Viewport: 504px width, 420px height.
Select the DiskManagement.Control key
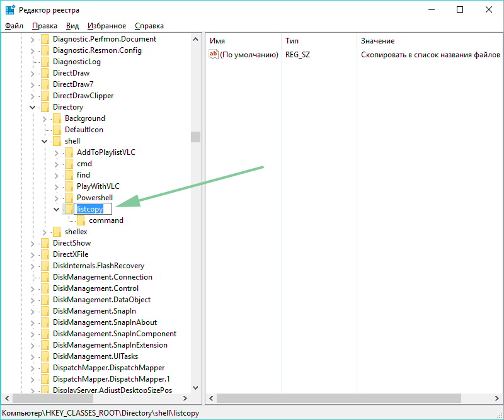tap(96, 288)
